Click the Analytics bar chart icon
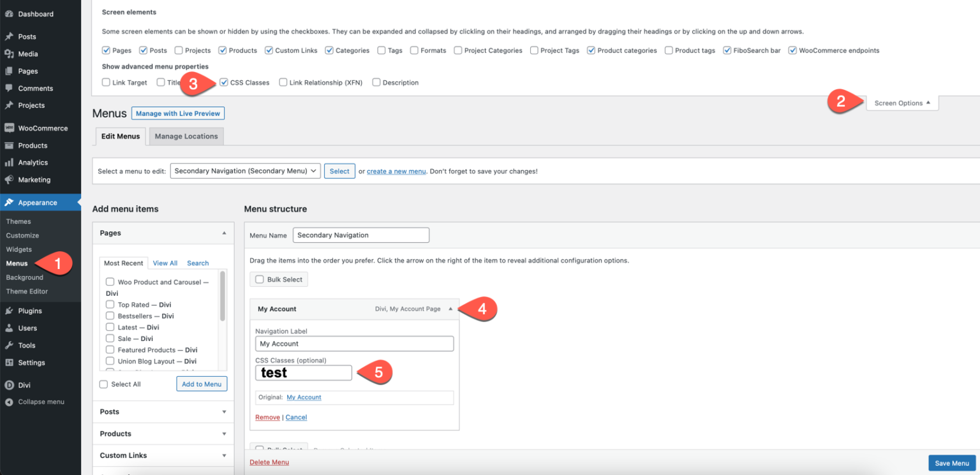 click(x=9, y=163)
